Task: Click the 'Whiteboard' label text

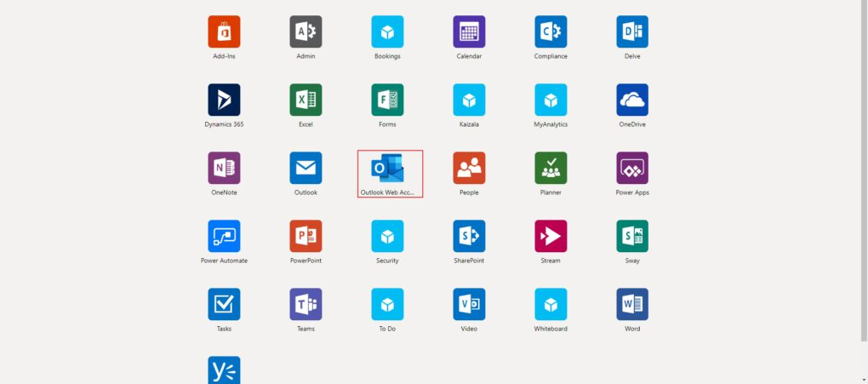Action: click(x=551, y=329)
